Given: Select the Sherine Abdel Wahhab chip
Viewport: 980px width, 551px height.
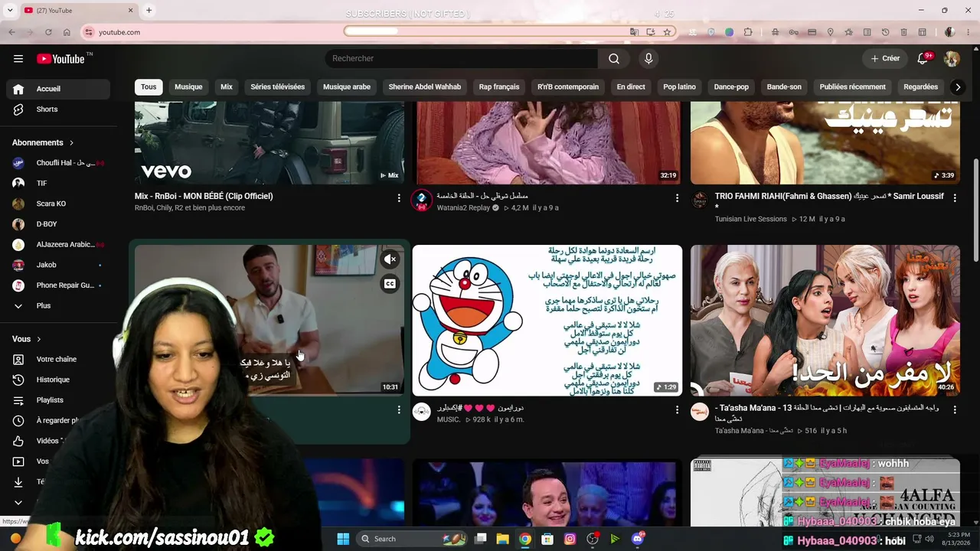Looking at the screenshot, I should (x=425, y=87).
